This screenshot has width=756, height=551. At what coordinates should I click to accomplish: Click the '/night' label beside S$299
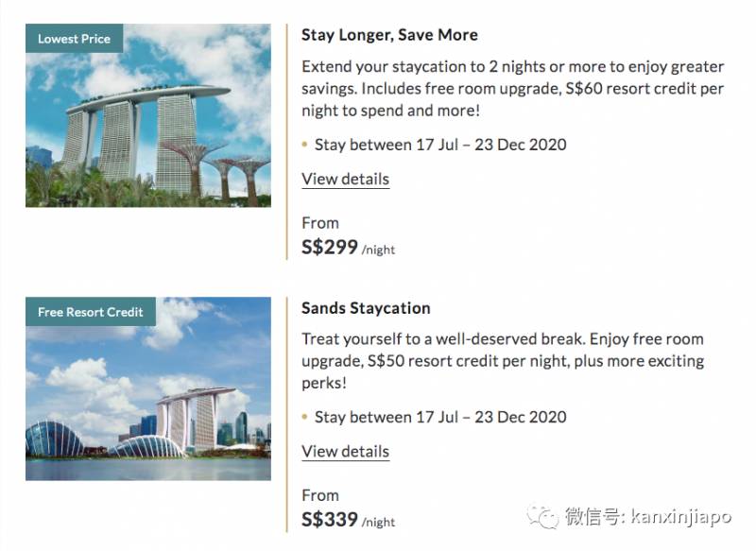(379, 250)
